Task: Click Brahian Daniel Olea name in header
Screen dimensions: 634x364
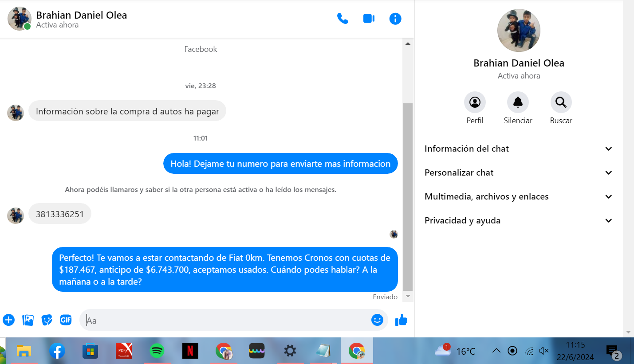Action: (82, 15)
